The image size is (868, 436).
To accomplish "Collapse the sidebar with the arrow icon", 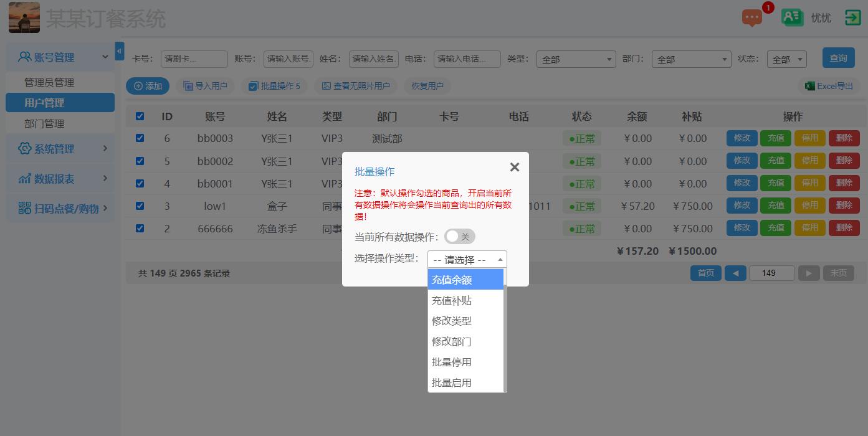I will tap(119, 51).
